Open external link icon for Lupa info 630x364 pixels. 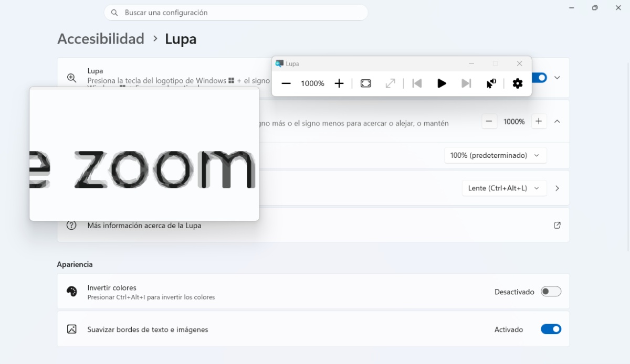(557, 225)
